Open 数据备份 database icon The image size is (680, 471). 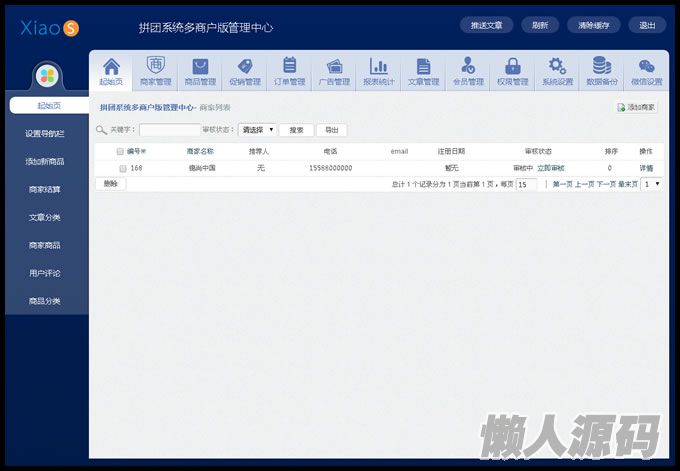(602, 71)
